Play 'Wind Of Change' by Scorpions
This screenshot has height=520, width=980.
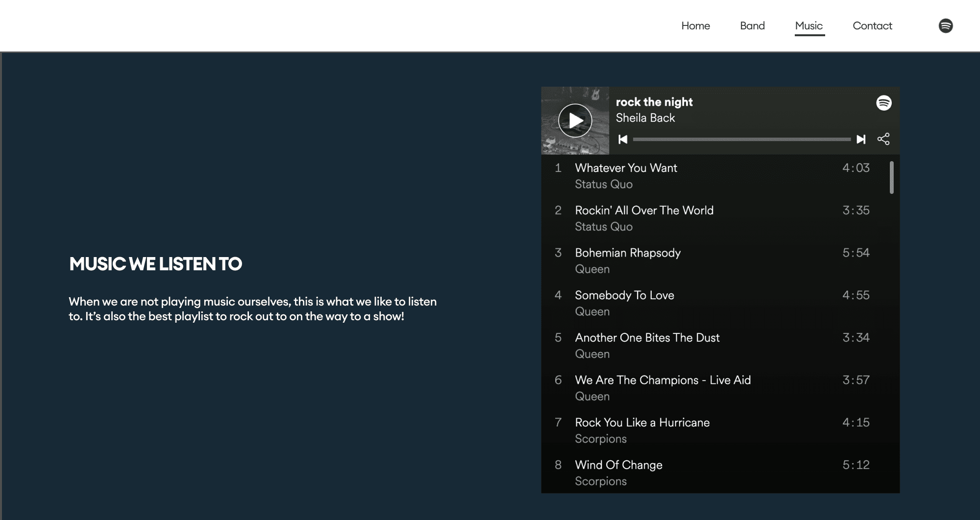(619, 465)
